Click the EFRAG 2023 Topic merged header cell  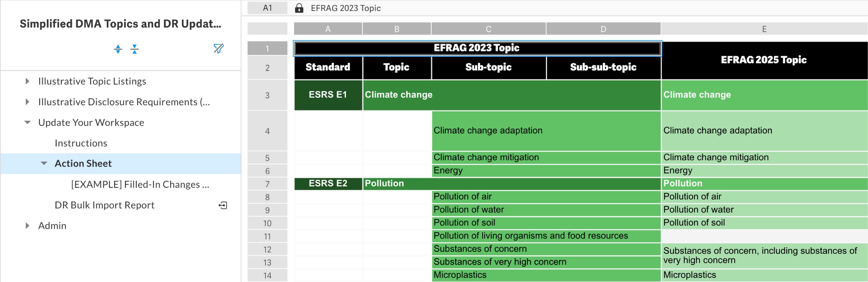pyautogui.click(x=477, y=48)
